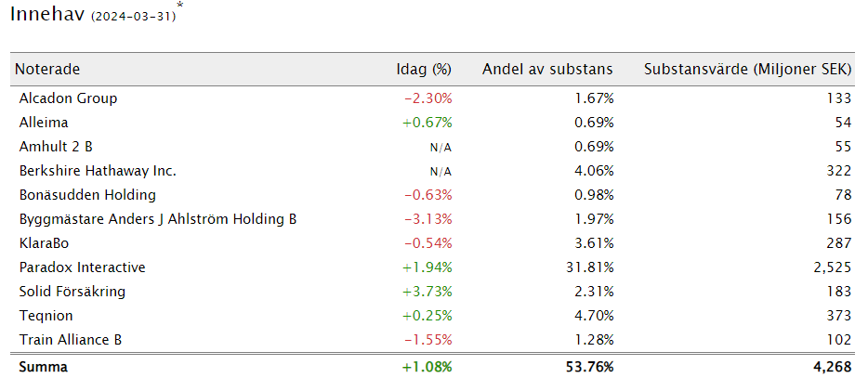Open the Teqnion holding

pyautogui.click(x=46, y=316)
